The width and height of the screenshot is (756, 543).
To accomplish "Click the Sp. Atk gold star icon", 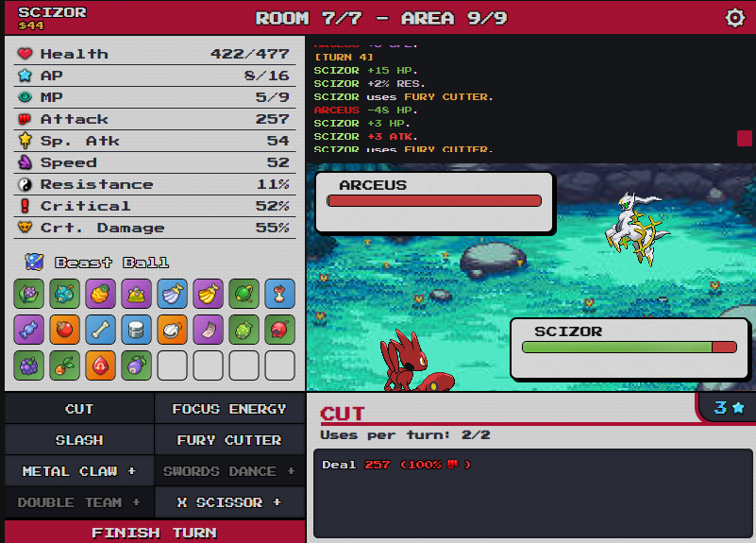I will click(25, 141).
